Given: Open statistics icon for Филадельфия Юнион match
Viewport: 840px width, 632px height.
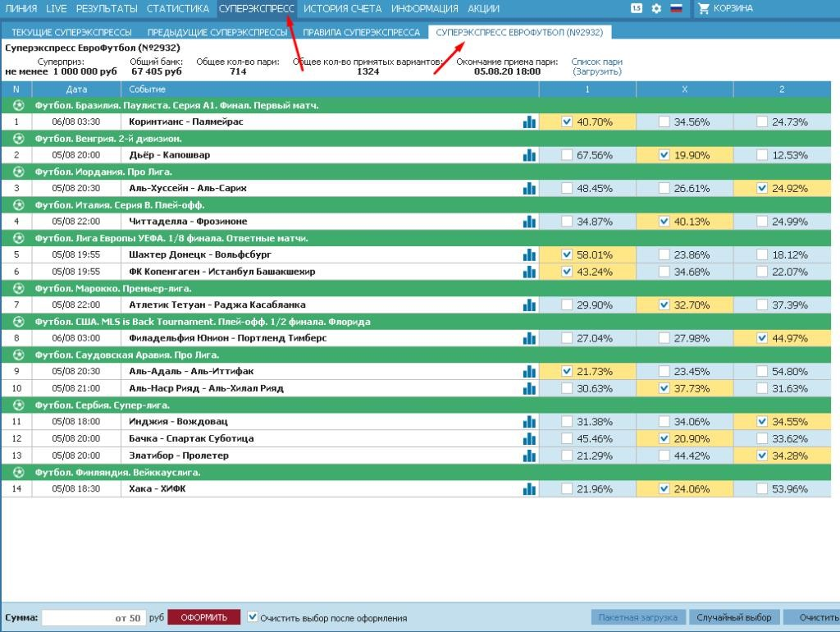Looking at the screenshot, I should coord(529,338).
